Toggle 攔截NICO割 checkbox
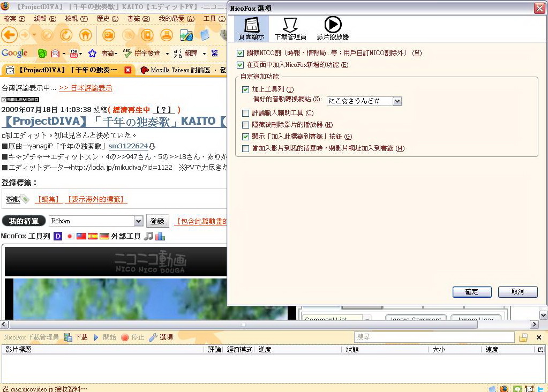This screenshot has width=548, height=392. click(240, 53)
